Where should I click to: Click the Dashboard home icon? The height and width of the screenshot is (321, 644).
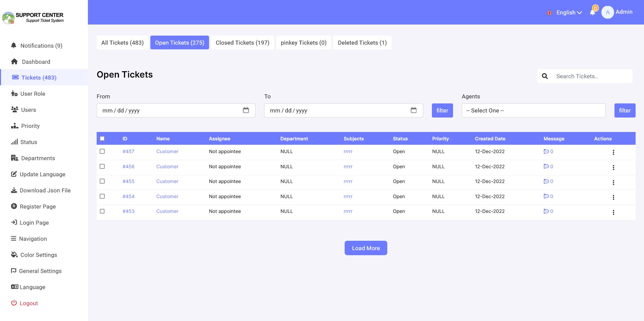[x=14, y=61]
